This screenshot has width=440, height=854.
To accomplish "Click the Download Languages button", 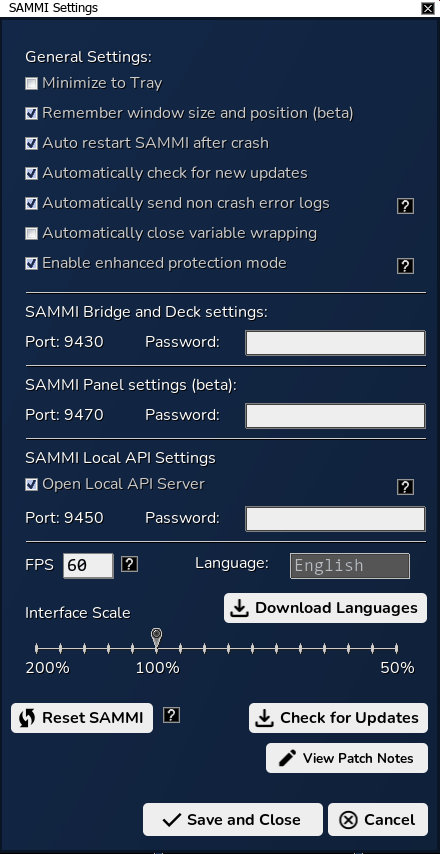I will [325, 608].
